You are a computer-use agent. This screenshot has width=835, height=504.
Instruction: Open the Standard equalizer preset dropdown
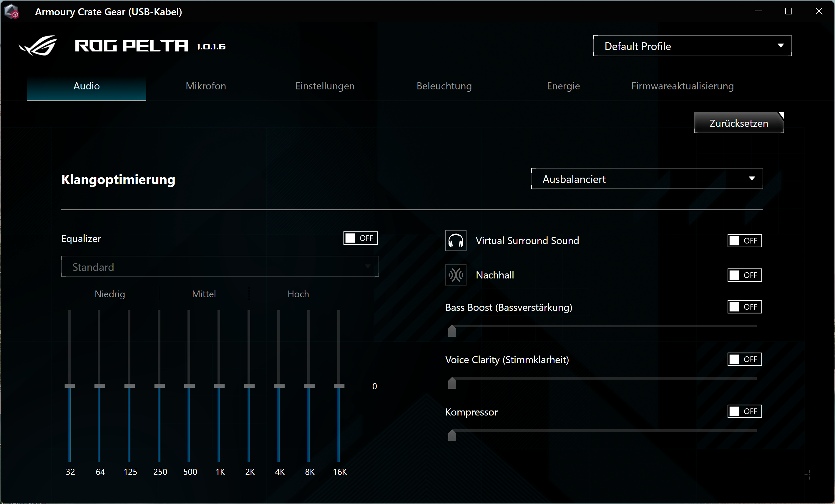click(220, 267)
